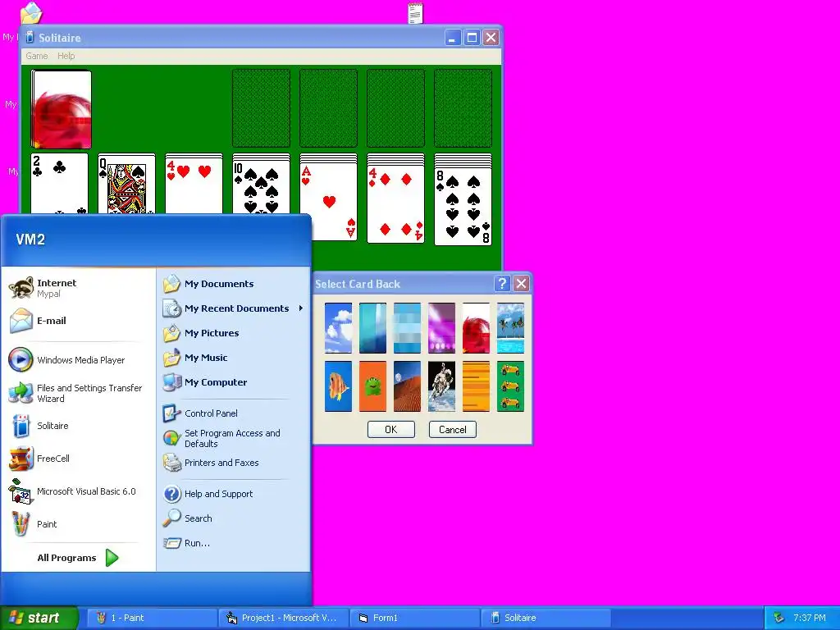Click the 8 of Spades card
Viewport: 840px width, 630px height.
point(463,207)
